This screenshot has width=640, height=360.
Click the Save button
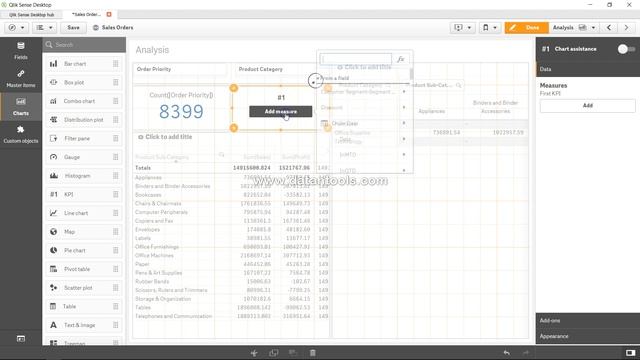pyautogui.click(x=73, y=27)
